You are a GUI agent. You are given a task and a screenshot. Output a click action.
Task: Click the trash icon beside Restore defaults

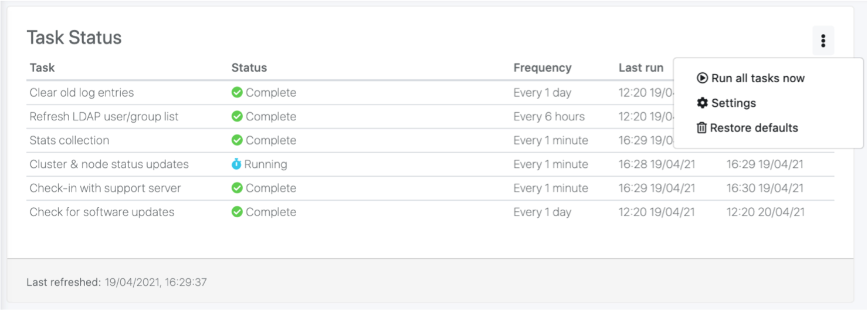pos(701,127)
